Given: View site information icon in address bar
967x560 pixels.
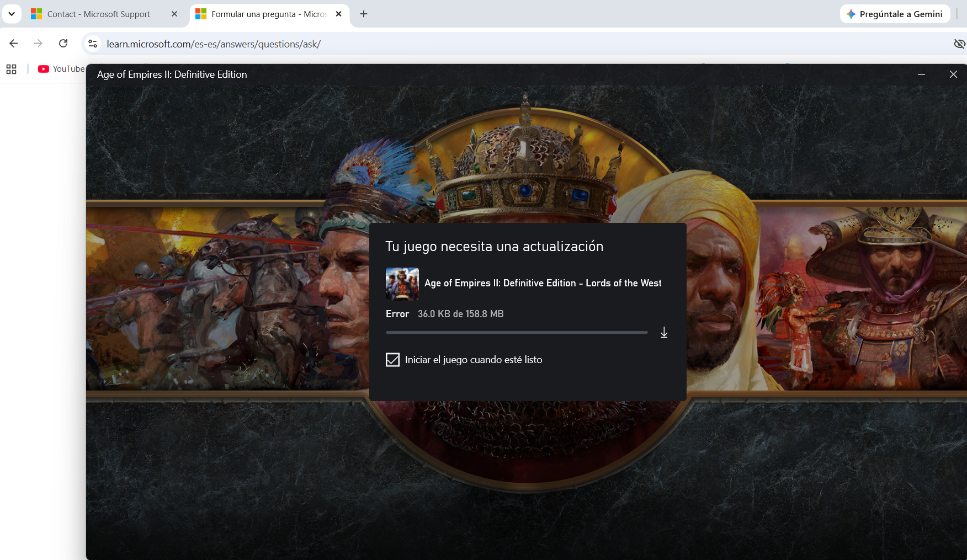Looking at the screenshot, I should point(93,44).
